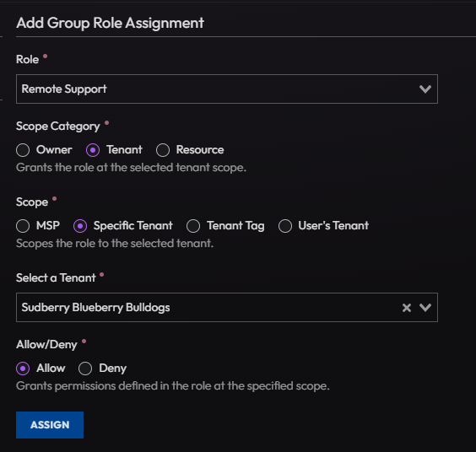Choose the MSP scope option
This screenshot has height=452, width=476.
23,226
